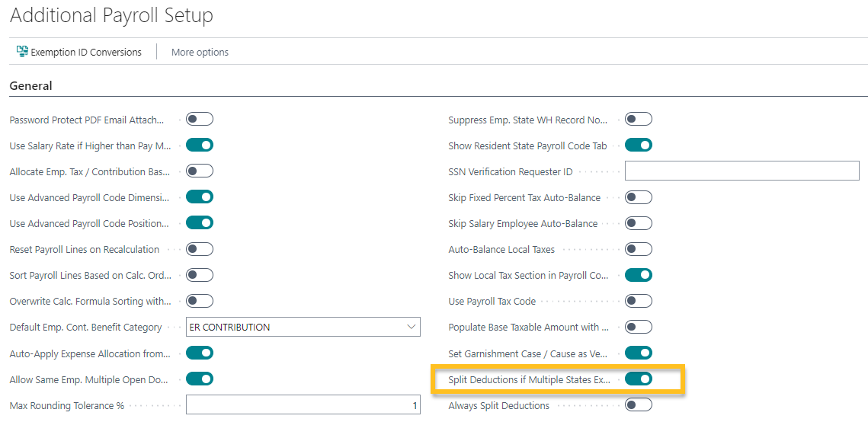The image size is (868, 422).
Task: Click the SSN Verification Requester ID field
Action: click(741, 171)
